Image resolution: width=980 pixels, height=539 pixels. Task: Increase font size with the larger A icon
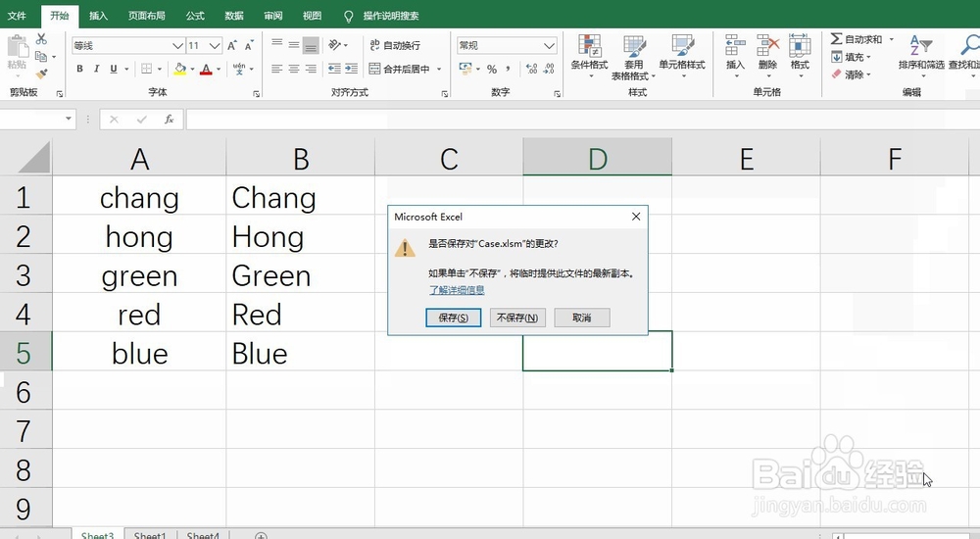click(232, 46)
